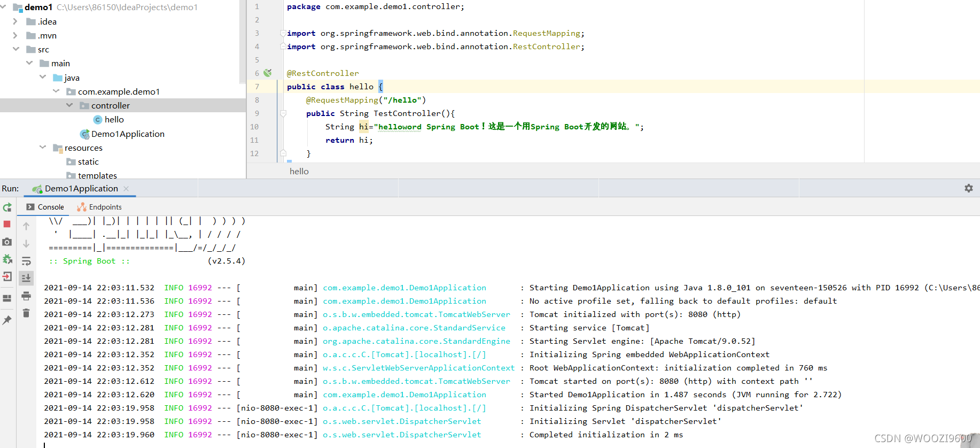This screenshot has height=448, width=980.
Task: Select Demo1Application in project tree
Action: coord(127,134)
